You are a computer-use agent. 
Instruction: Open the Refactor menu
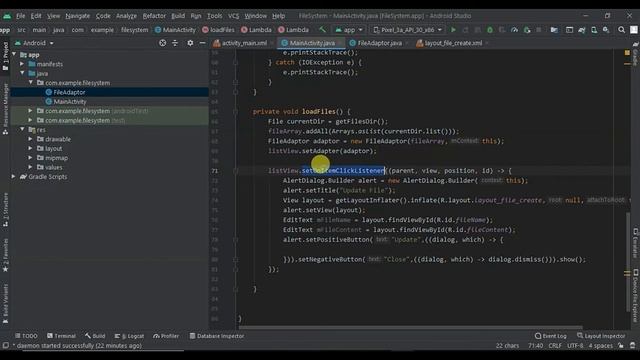point(154,16)
